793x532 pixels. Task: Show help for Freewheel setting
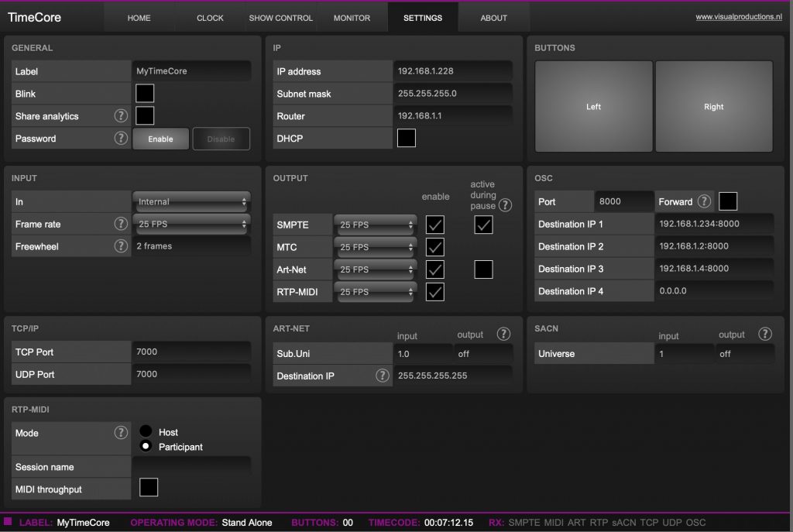click(120, 245)
